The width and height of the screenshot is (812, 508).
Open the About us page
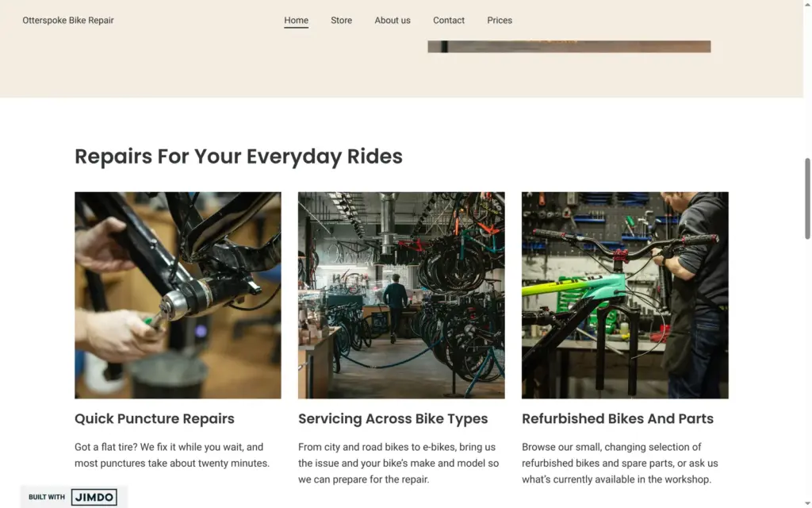(x=392, y=20)
